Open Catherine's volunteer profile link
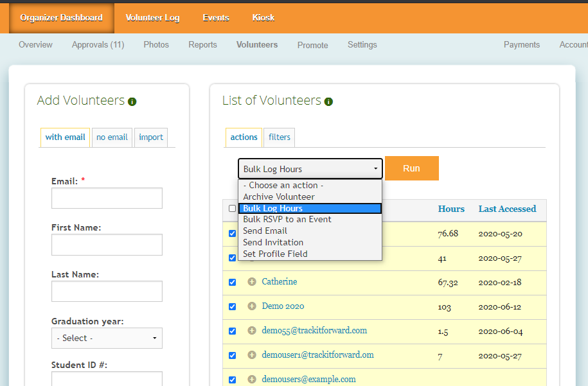 [279, 282]
